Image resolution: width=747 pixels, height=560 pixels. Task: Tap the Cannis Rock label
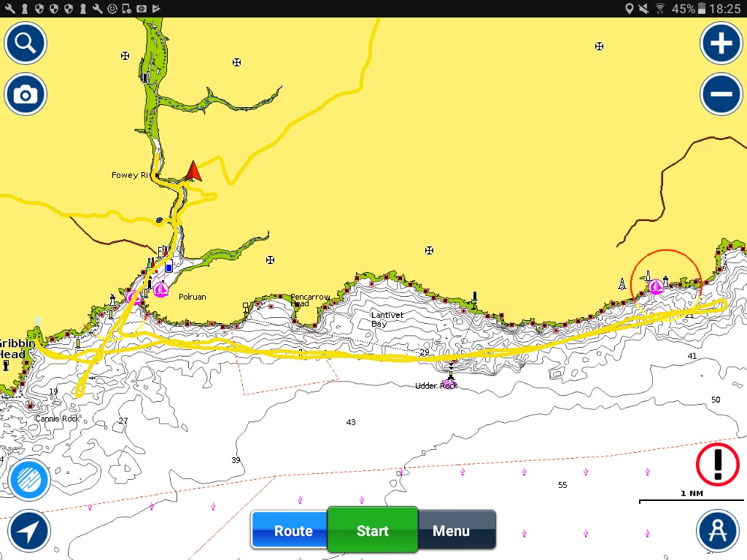tap(57, 419)
